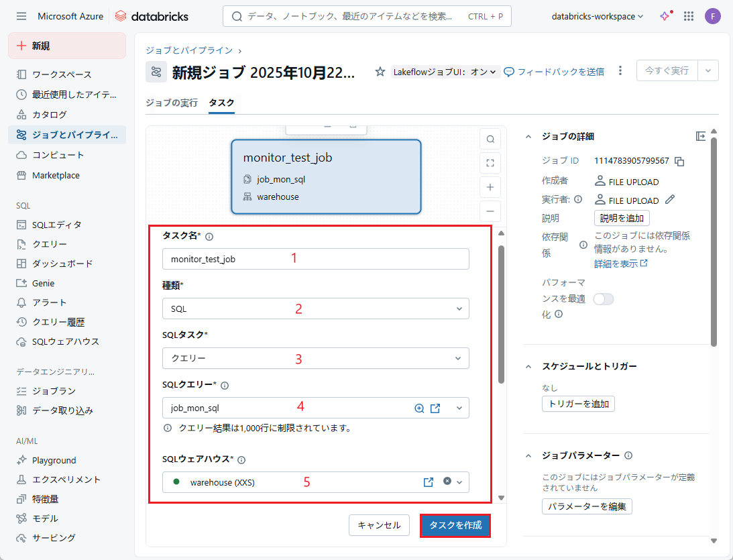Click pencil icon to edit run-as user
This screenshot has height=560, width=733.
pyautogui.click(x=670, y=200)
